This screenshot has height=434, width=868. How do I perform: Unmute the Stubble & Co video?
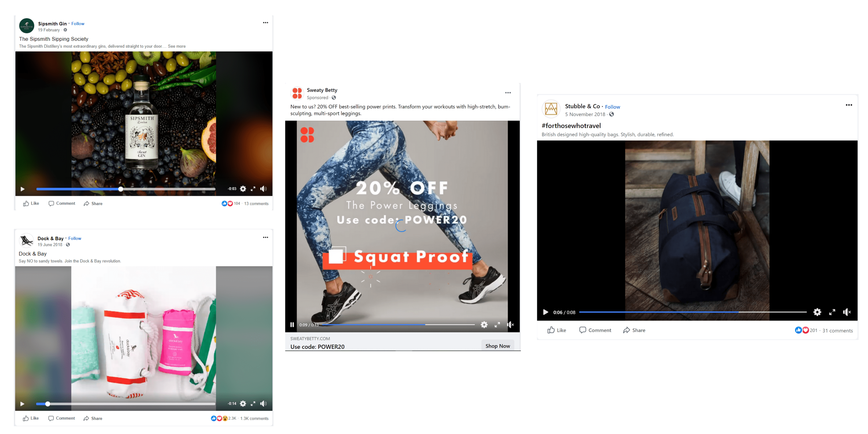tap(847, 312)
